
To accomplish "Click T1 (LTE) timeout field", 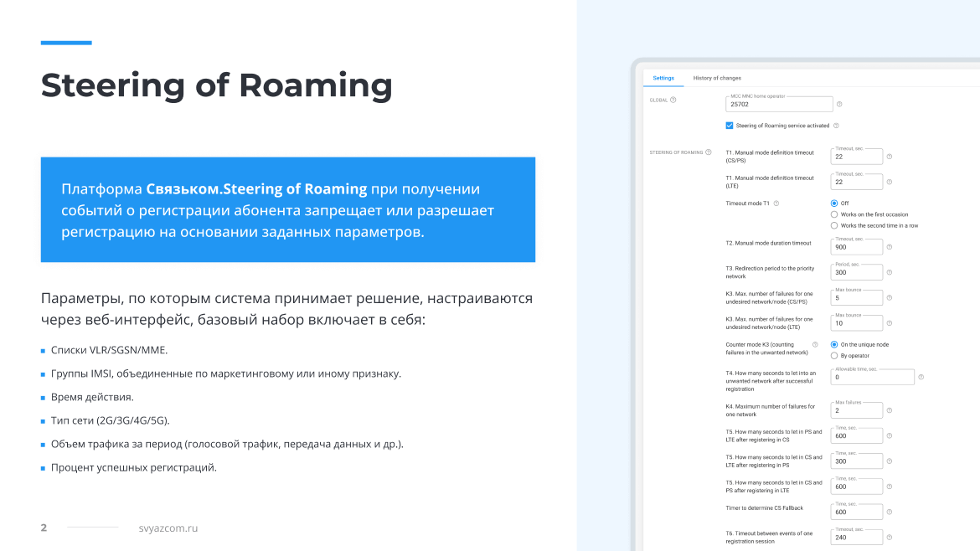I will [857, 182].
